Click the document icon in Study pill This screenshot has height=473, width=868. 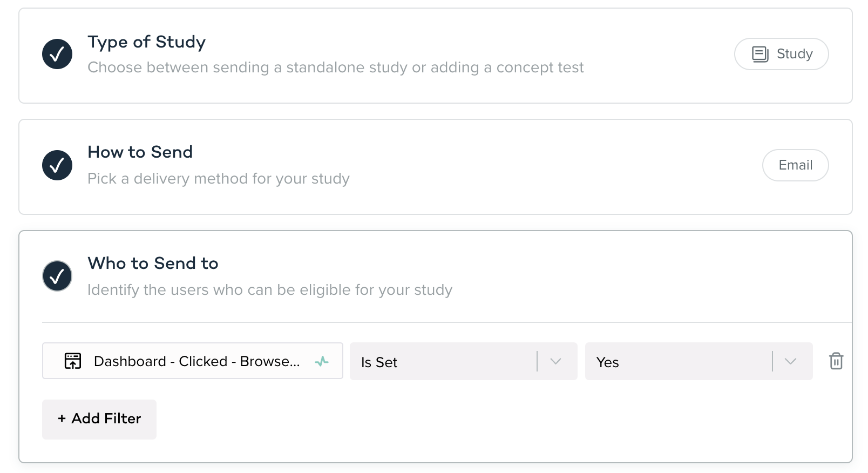(x=760, y=54)
